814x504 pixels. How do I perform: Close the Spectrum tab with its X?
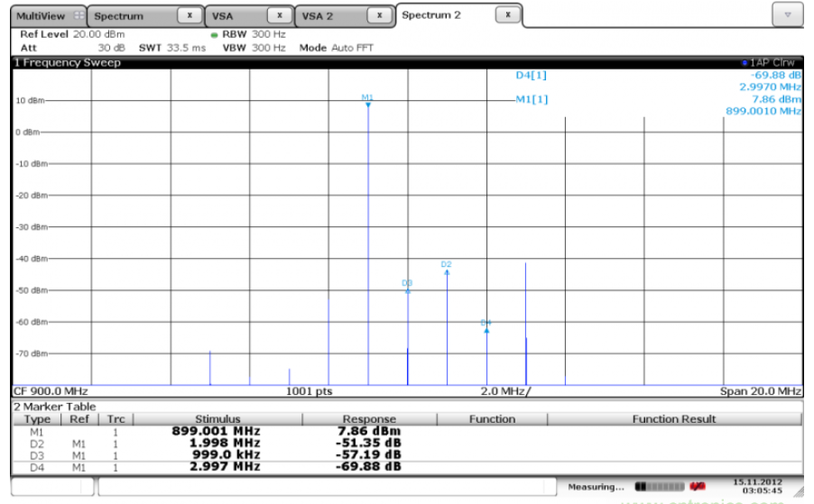[190, 15]
